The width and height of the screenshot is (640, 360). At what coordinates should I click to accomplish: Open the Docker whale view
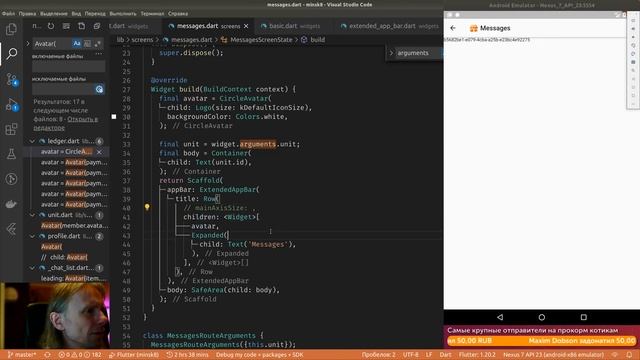coord(11,204)
